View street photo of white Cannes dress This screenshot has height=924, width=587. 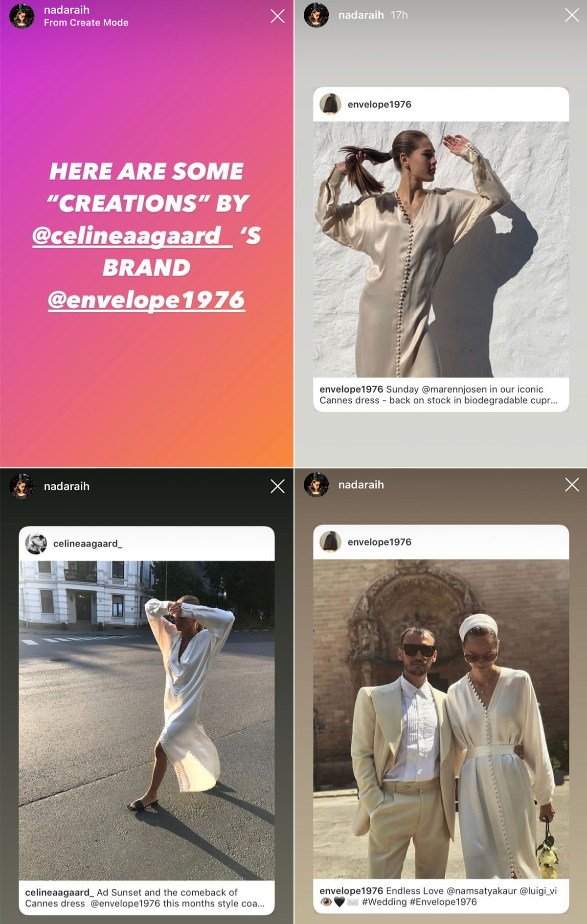(x=147, y=720)
